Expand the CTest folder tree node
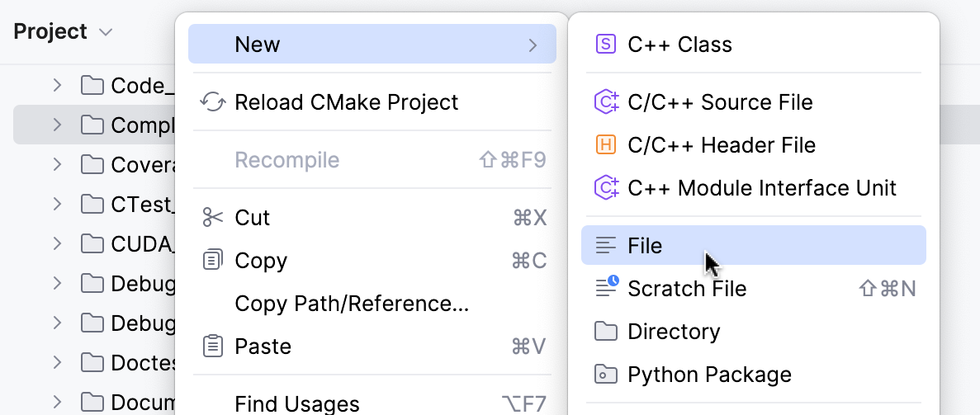The height and width of the screenshot is (415, 980). click(57, 204)
